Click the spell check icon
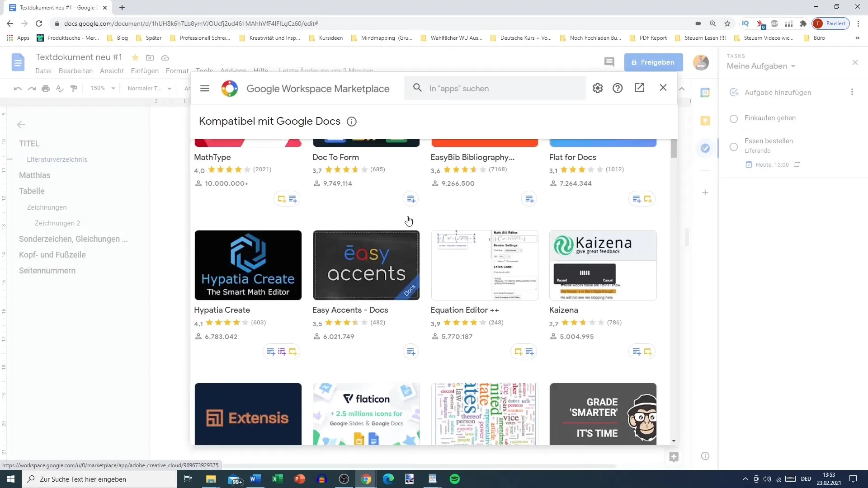Viewport: 868px width, 488px height. (60, 89)
